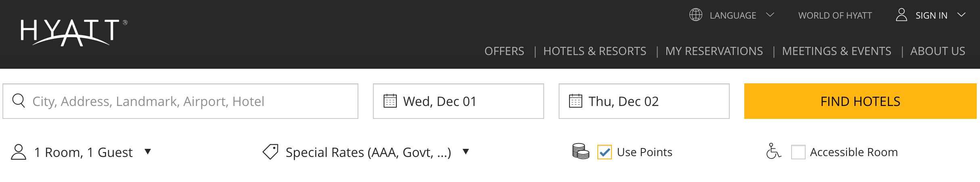980x182 pixels.
Task: Click the room guest person icon
Action: click(x=19, y=152)
